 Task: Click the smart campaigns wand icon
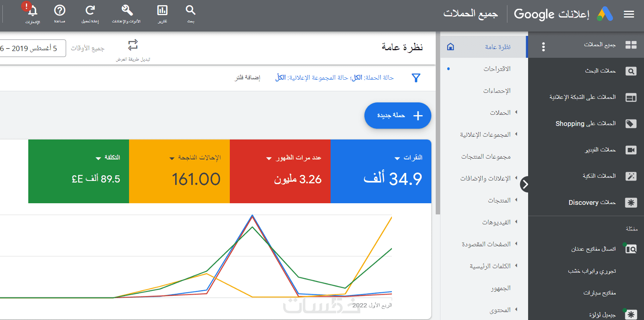click(631, 176)
